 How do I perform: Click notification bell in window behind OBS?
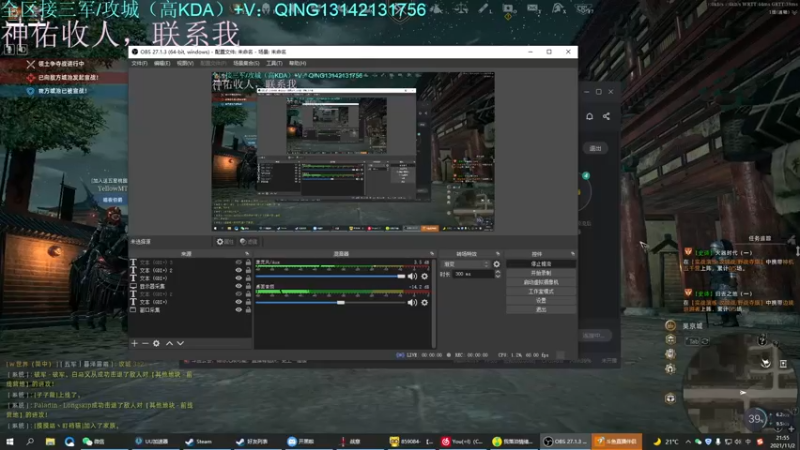pyautogui.click(x=589, y=116)
